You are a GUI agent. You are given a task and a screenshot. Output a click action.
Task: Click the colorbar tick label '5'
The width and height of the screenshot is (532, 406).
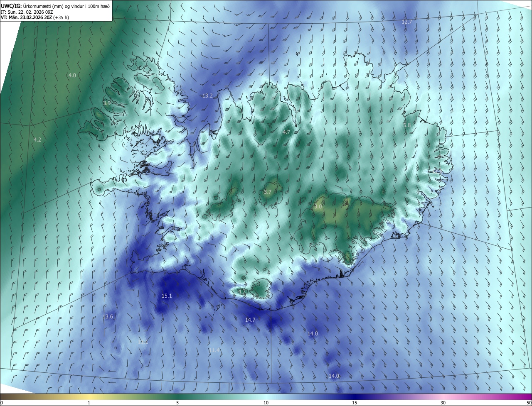point(177,403)
